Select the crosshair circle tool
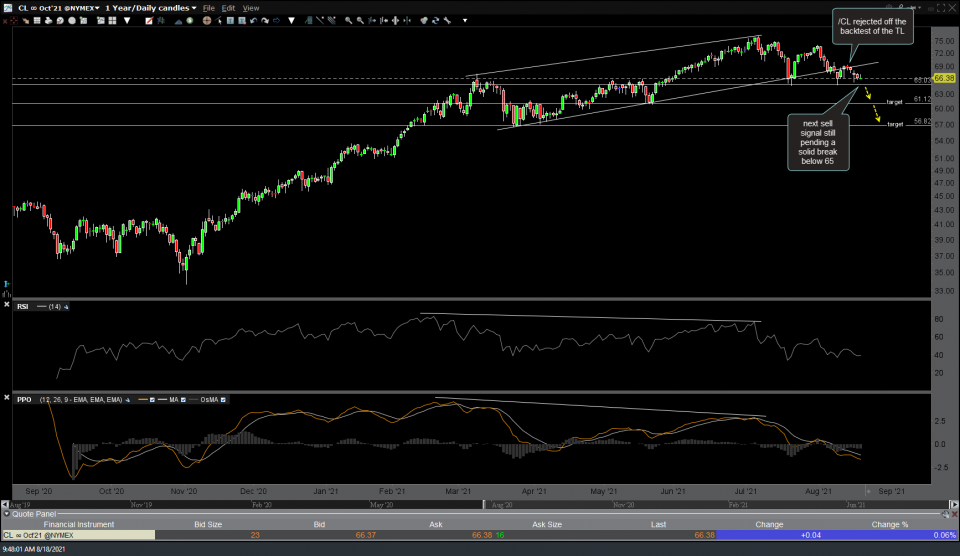 pos(207,21)
